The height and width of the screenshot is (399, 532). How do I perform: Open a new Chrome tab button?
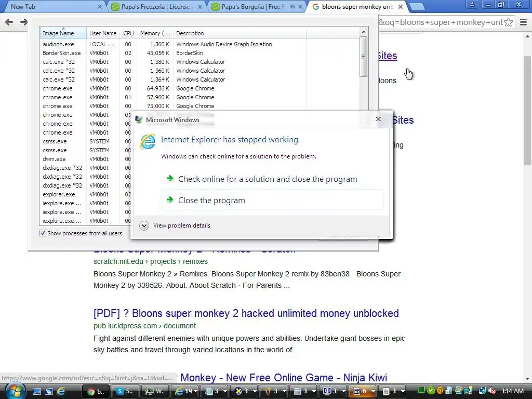tap(417, 7)
